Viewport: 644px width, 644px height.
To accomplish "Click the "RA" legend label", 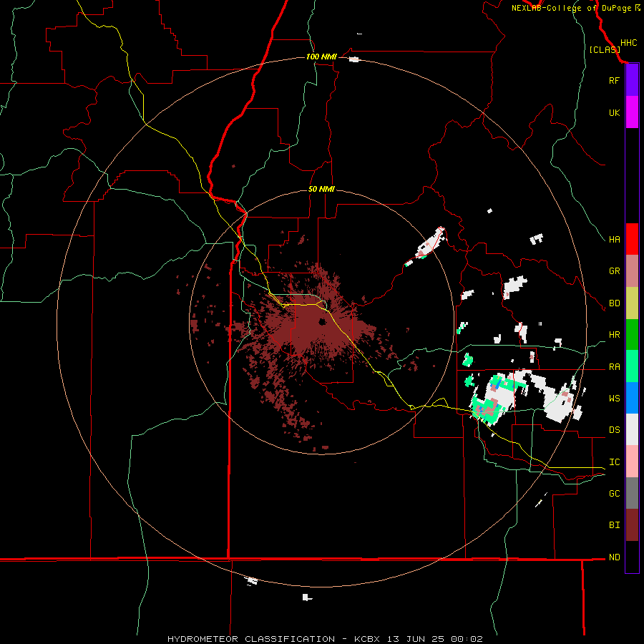I will click(x=614, y=367).
